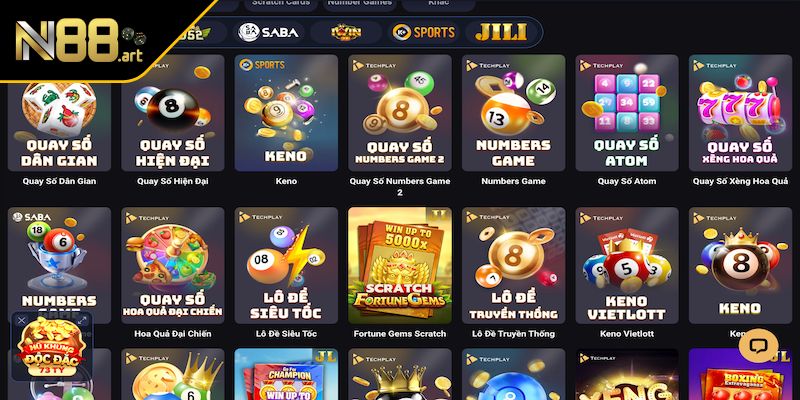Click the Keno Vietlott title link
800x400 pixels.
pyautogui.click(x=626, y=334)
